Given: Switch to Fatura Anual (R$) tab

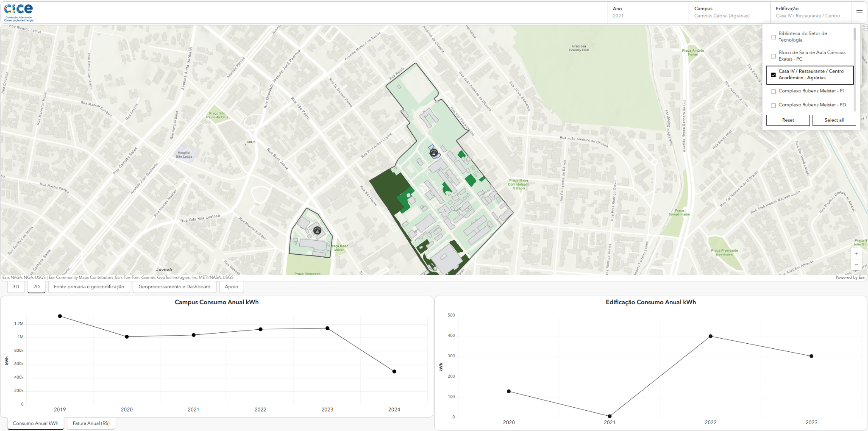Looking at the screenshot, I should (x=91, y=423).
